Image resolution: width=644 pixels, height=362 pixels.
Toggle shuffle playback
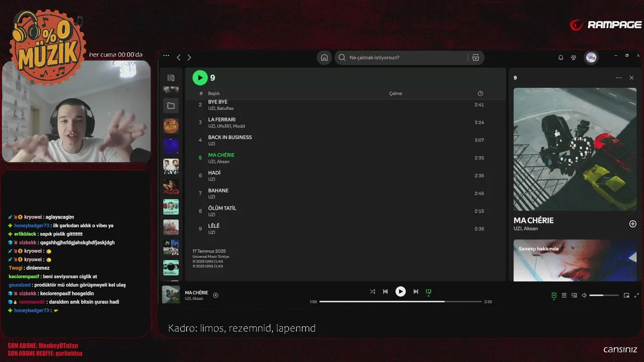(x=372, y=292)
